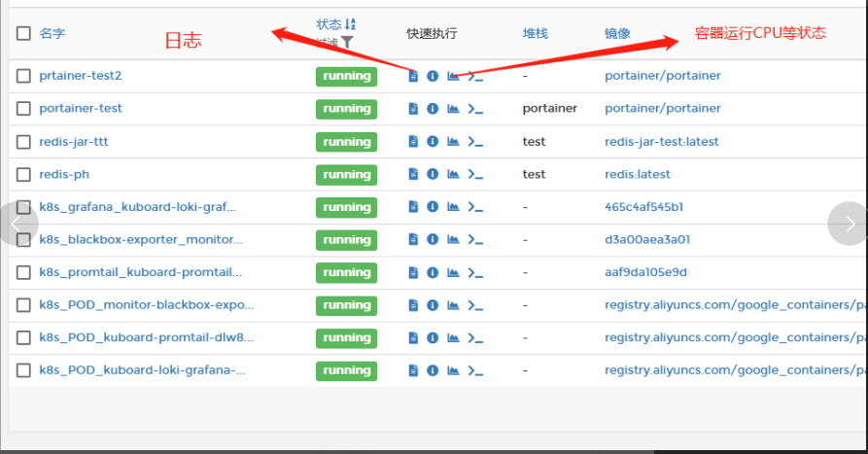Open the aaf9da105e9d image link
Viewport: 868px width, 454px height.
(x=645, y=272)
